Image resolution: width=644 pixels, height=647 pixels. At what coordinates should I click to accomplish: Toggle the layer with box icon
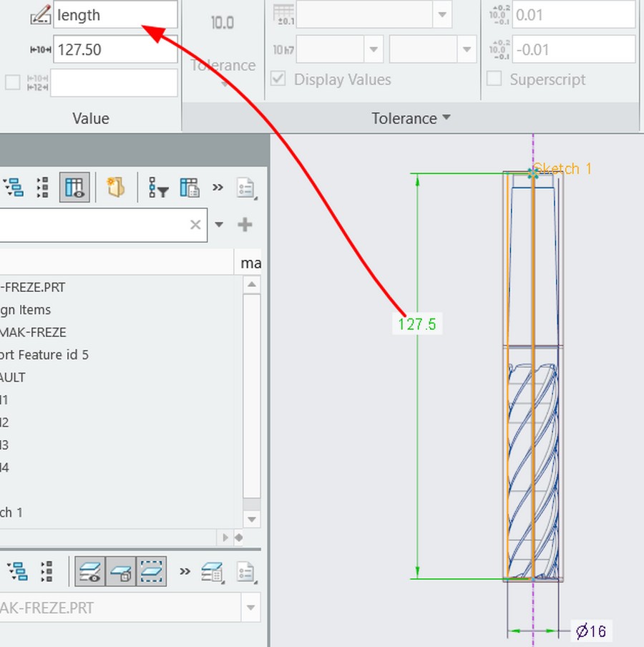pyautogui.click(x=121, y=571)
